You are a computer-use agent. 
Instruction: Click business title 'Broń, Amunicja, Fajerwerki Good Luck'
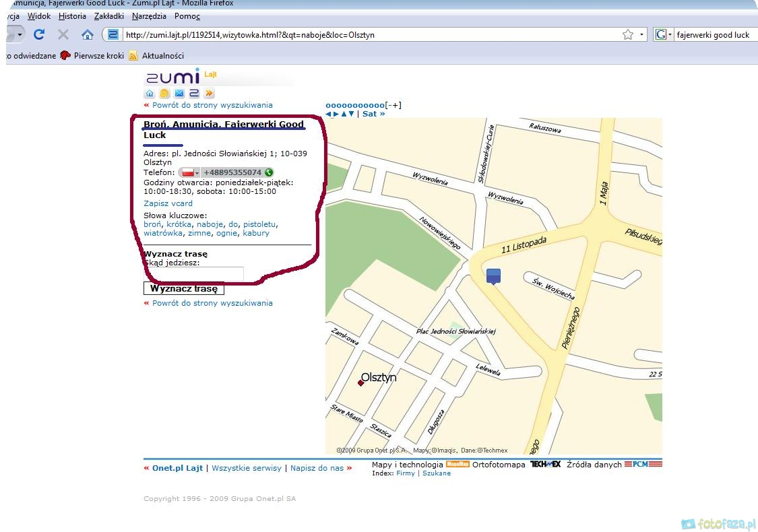click(223, 129)
